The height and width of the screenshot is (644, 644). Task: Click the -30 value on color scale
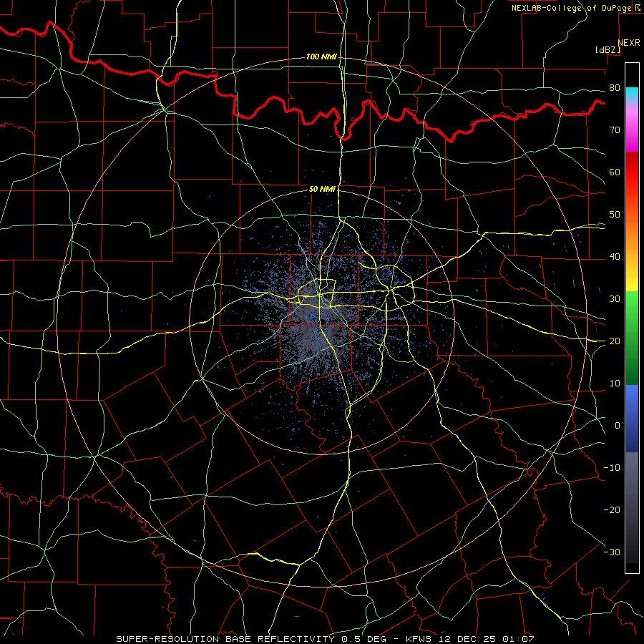[612, 552]
